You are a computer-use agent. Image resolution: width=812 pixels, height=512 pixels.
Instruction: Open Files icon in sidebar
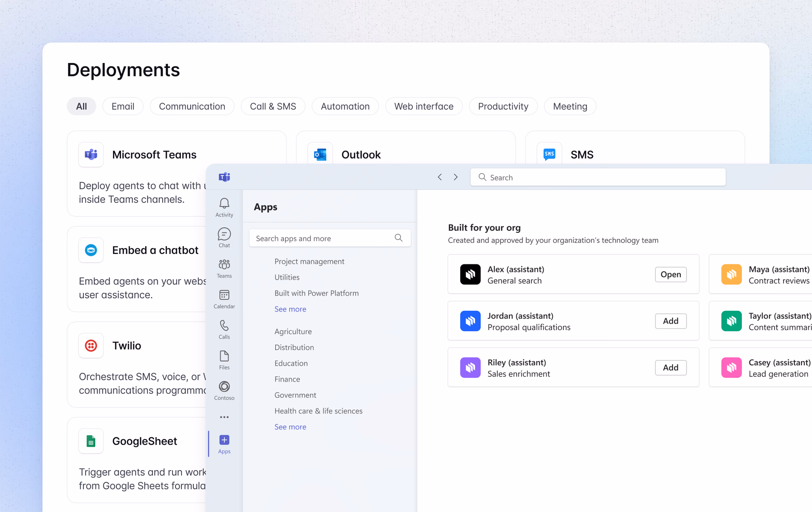tap(224, 360)
